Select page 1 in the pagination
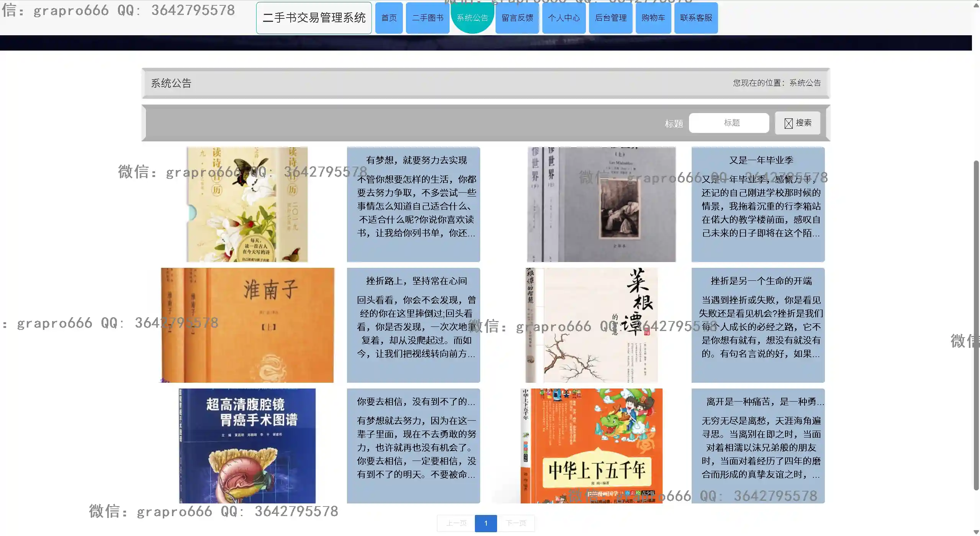This screenshot has width=980, height=536. click(486, 523)
